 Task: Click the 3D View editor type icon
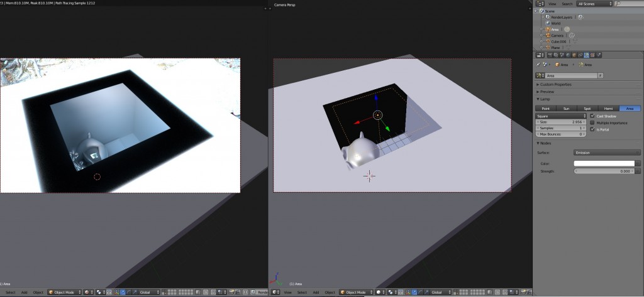[x=275, y=292]
